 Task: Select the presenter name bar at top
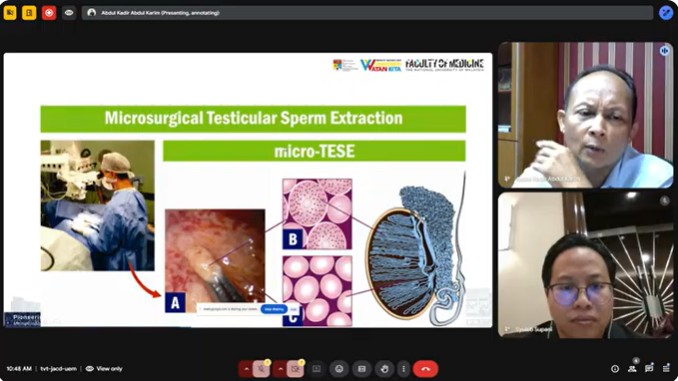click(368, 13)
